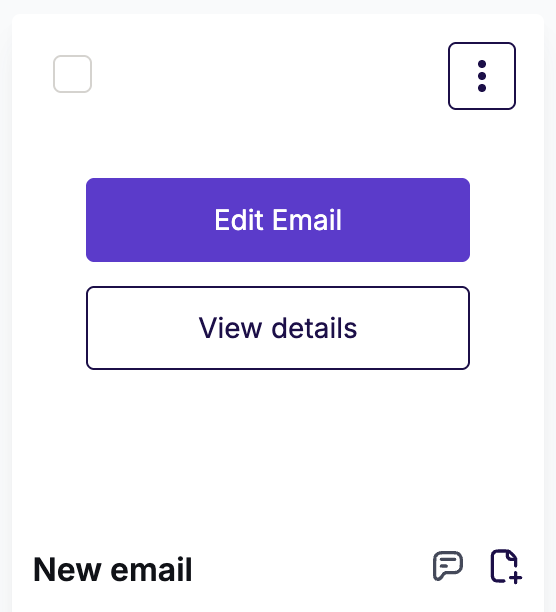This screenshot has width=556, height=612.
Task: Click the message bubble icon at card footer
Action: coord(448,566)
